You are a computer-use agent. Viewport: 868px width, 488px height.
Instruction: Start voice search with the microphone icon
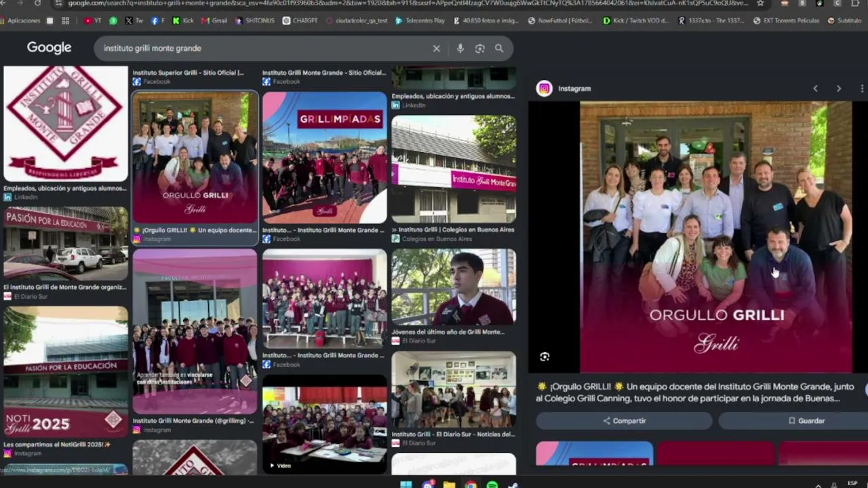pyautogui.click(x=460, y=48)
